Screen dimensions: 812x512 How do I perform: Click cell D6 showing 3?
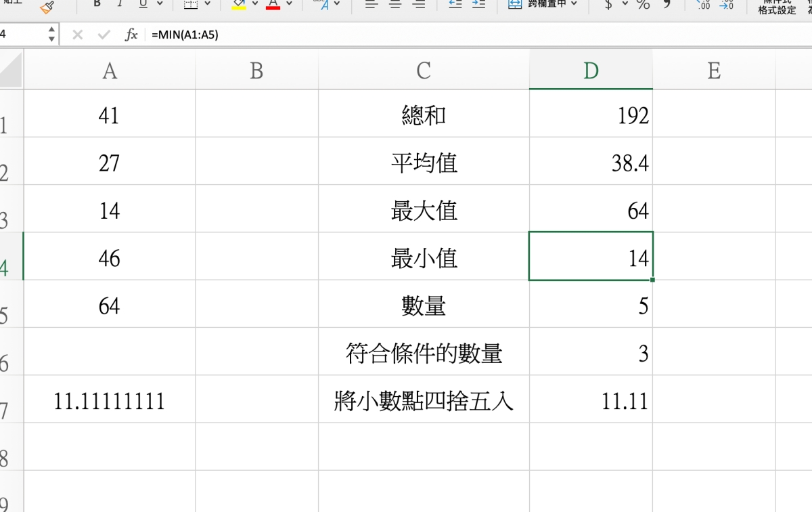[x=591, y=352]
